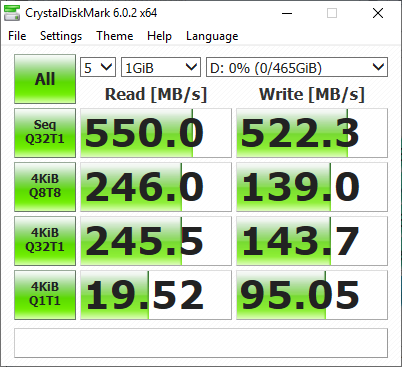Image resolution: width=402 pixels, height=367 pixels.
Task: Start the 4KiB Q32T1 benchmark
Action: [45, 241]
